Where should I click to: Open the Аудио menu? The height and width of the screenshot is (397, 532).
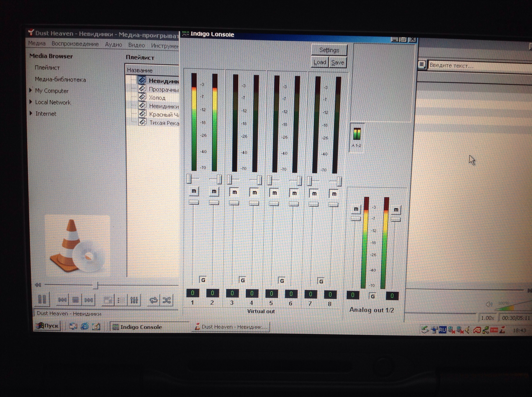[x=113, y=45]
